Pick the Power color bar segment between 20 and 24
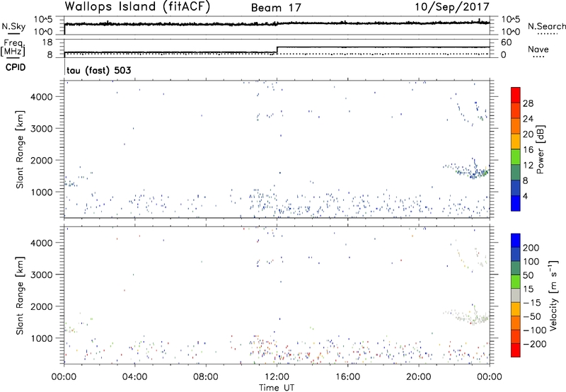The width and height of the screenshot is (566, 392). click(516, 126)
